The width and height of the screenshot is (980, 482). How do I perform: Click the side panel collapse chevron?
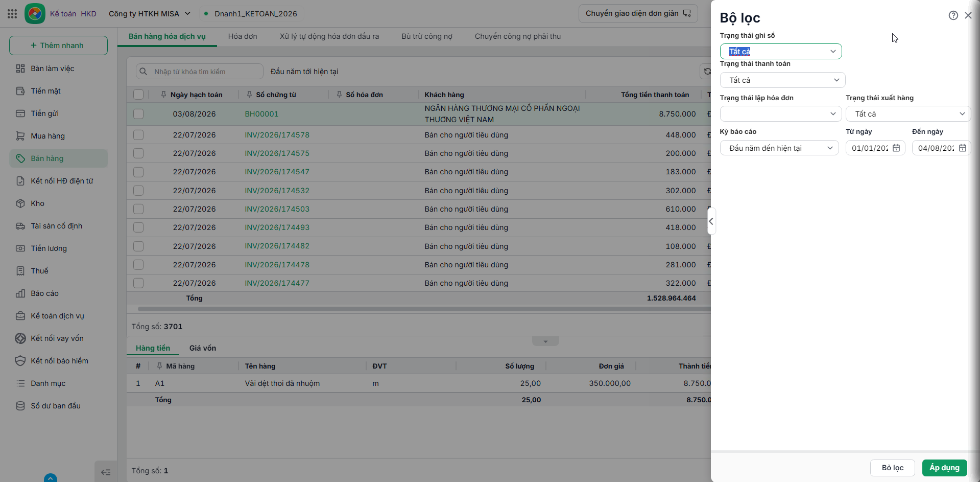tap(711, 221)
